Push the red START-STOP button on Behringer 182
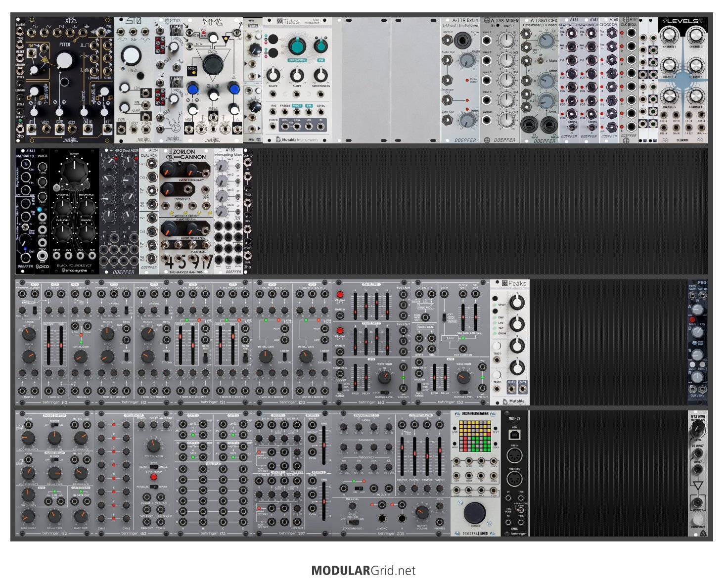Image resolution: width=728 pixels, height=581 pixels. tap(154, 477)
